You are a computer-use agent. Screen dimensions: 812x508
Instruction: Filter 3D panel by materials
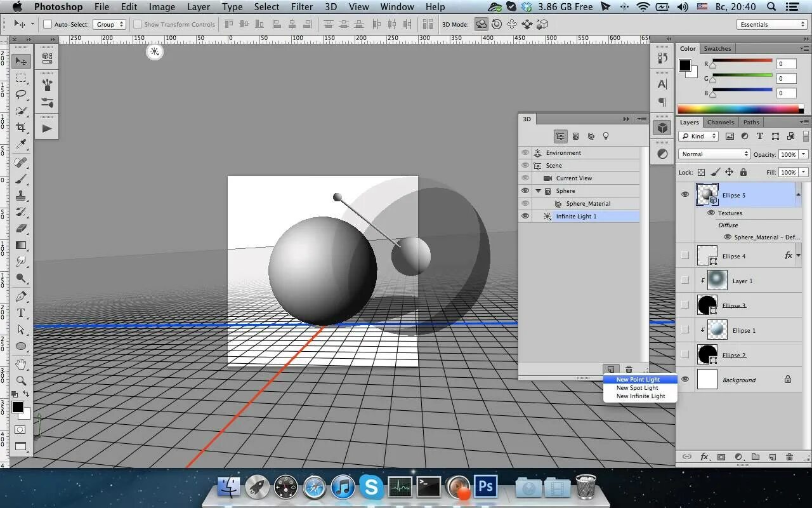[x=591, y=136]
